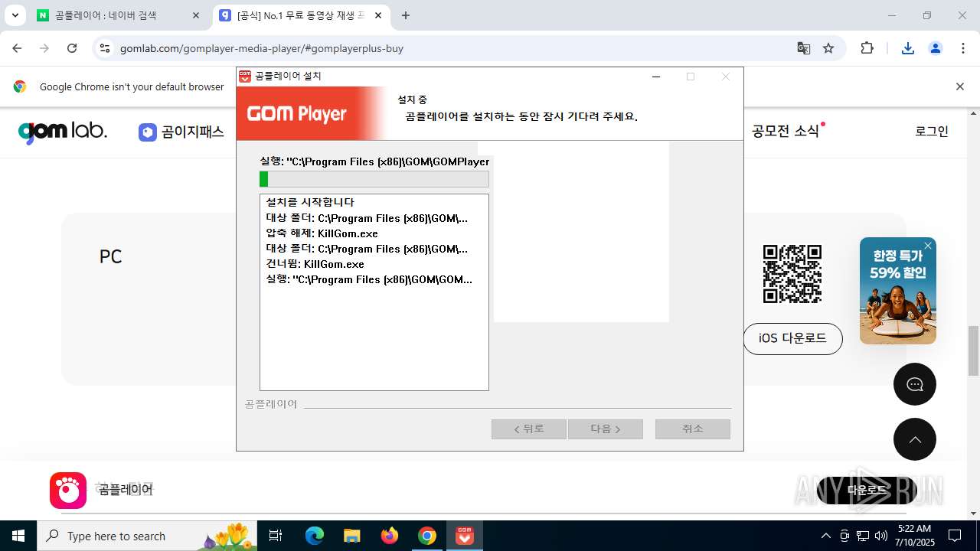This screenshot has width=980, height=551.
Task: Select the KillGom.exe 압축 해제 log line
Action: coord(322,233)
